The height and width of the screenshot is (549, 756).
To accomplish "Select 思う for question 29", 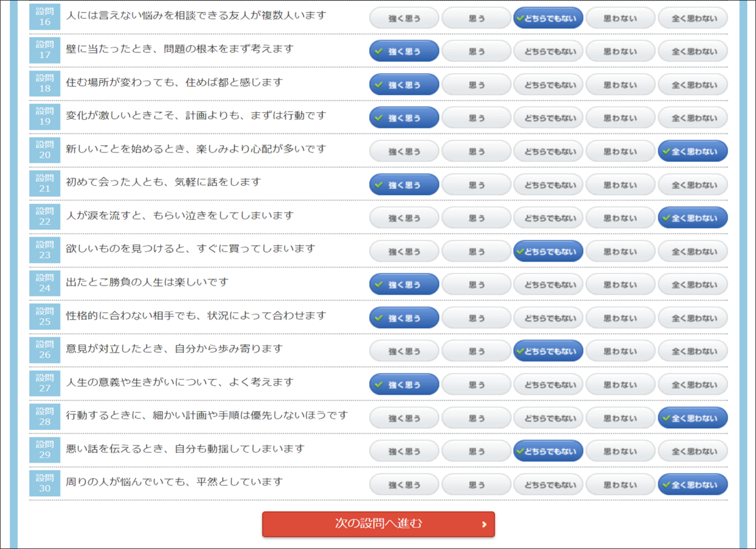I will pyautogui.click(x=476, y=451).
